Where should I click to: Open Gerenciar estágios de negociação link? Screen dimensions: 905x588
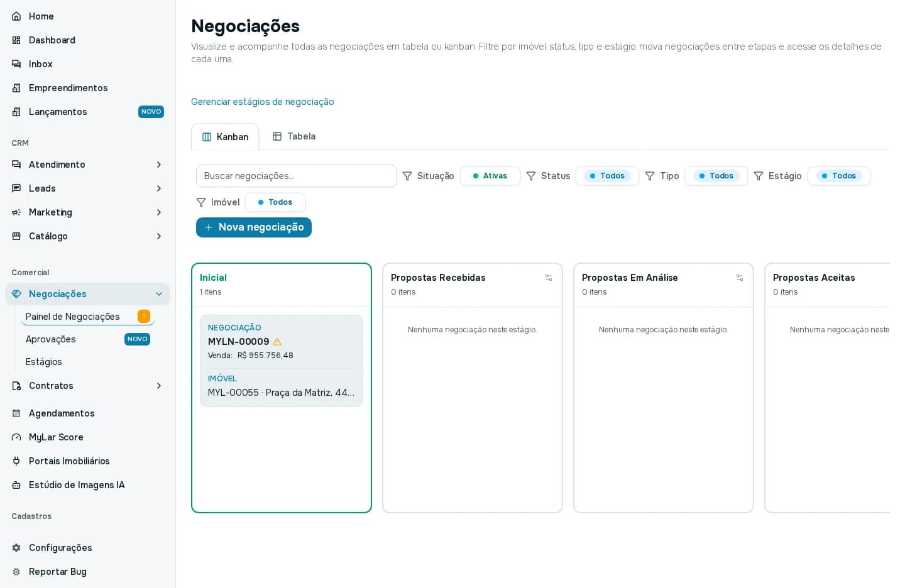coord(263,102)
